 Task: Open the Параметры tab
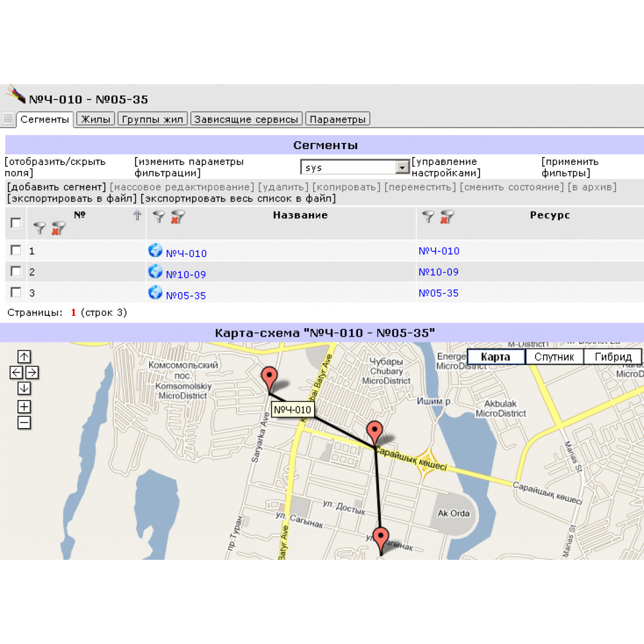point(338,119)
